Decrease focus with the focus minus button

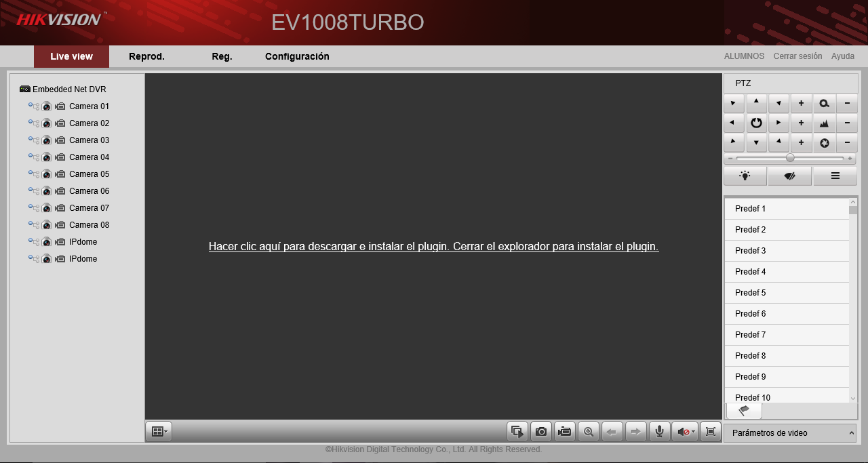847,123
